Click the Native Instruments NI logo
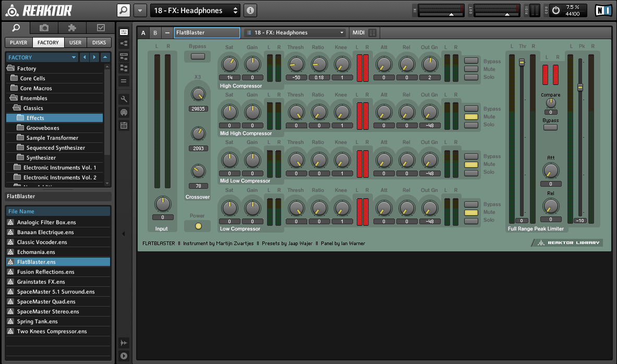617x364 pixels. click(603, 10)
